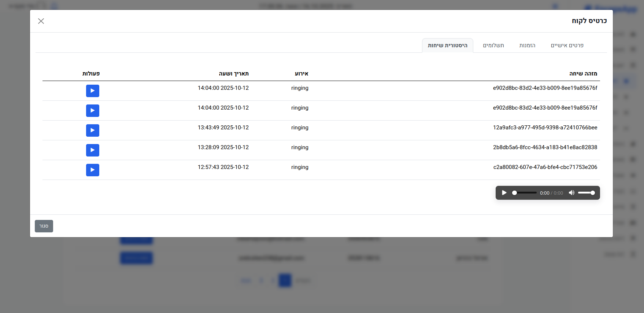Click the audio player volume slider

586,193
